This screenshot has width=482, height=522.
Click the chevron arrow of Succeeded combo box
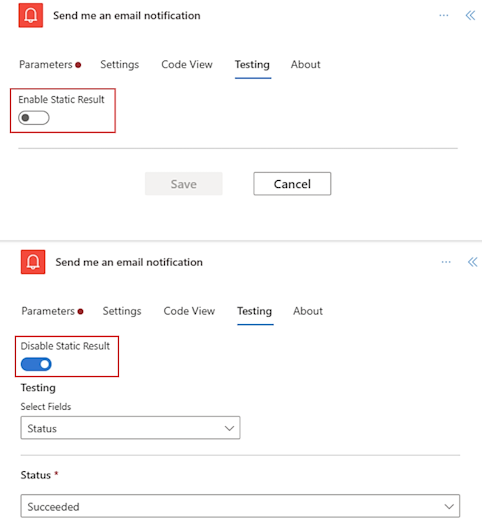pyautogui.click(x=449, y=507)
